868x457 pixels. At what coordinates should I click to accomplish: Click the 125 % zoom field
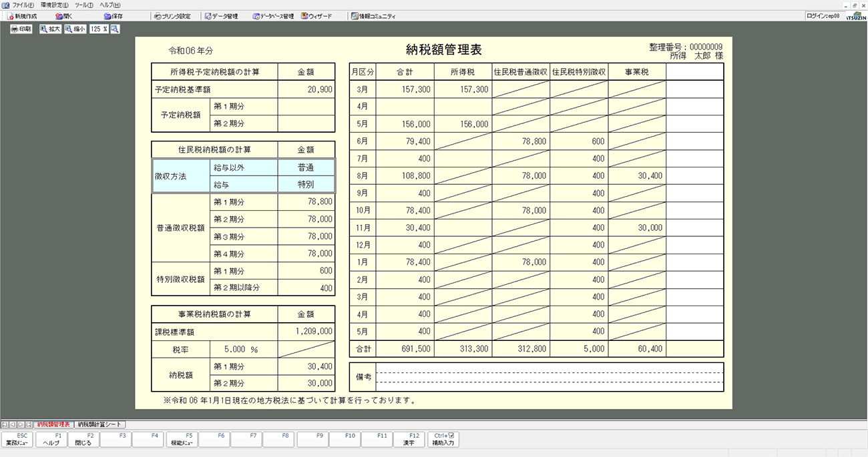tap(98, 29)
